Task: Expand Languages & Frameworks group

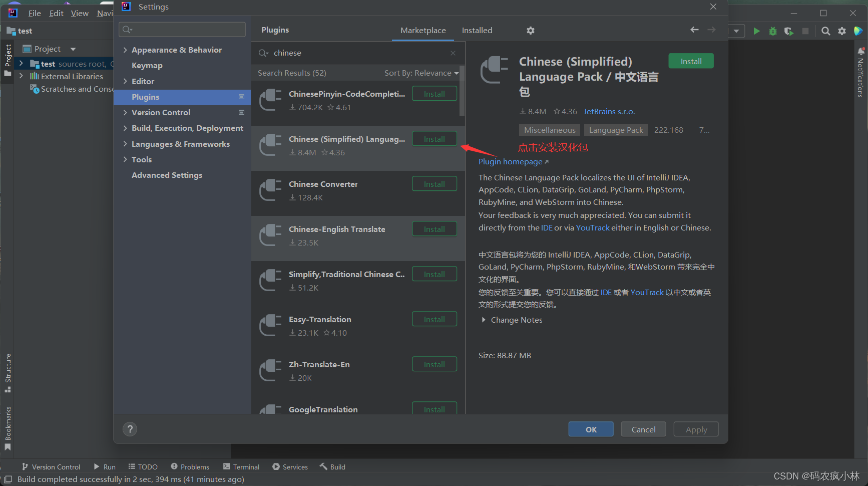Action: [125, 144]
